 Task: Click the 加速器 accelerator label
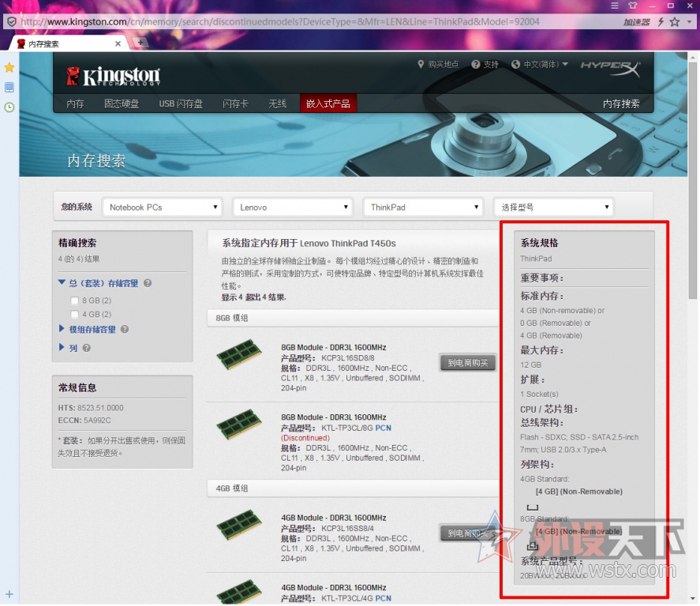click(x=637, y=22)
